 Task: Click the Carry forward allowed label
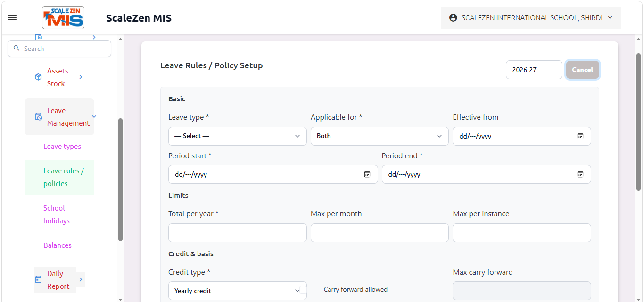tap(355, 289)
